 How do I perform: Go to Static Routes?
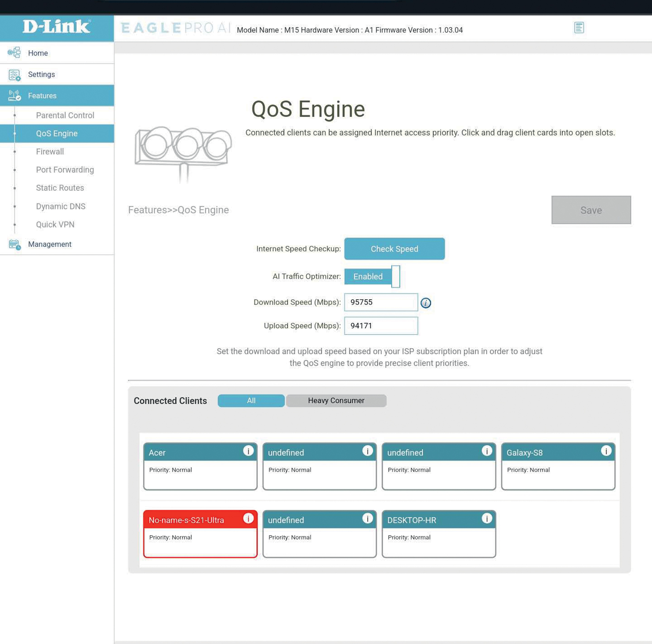coord(60,188)
